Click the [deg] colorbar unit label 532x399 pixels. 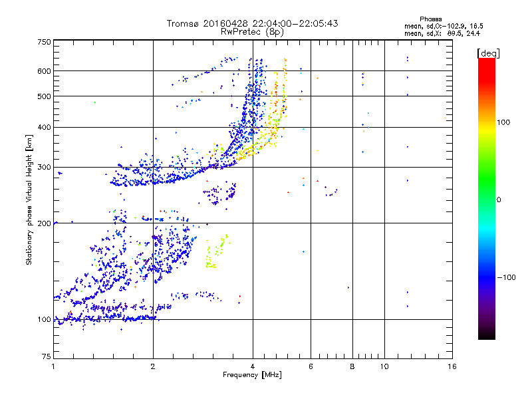point(488,53)
